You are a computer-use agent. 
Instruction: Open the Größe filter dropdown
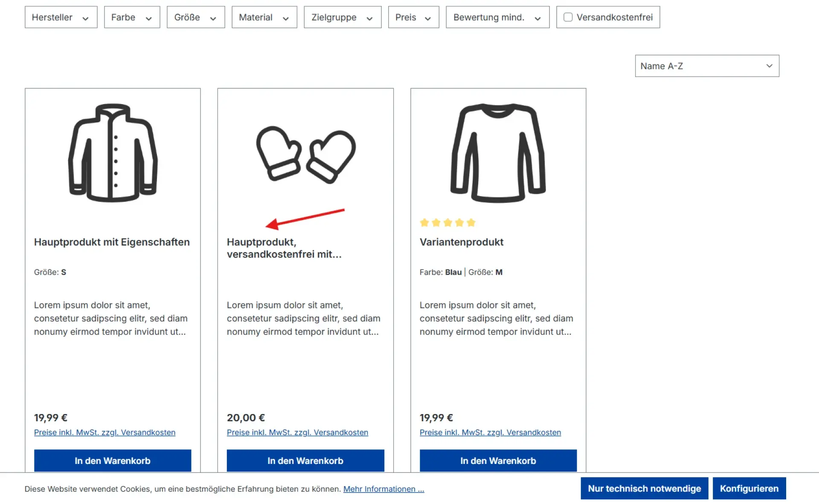coord(196,17)
